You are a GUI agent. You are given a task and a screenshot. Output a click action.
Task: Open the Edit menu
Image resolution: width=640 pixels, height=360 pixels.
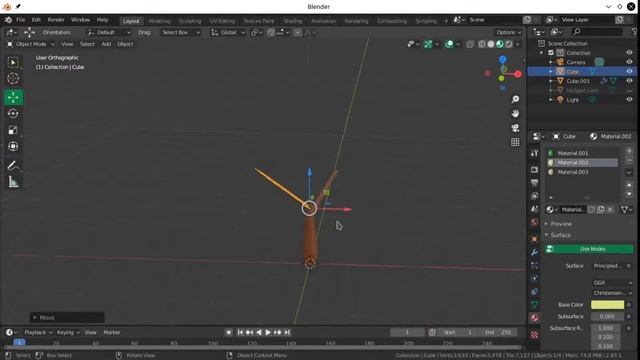(x=36, y=20)
